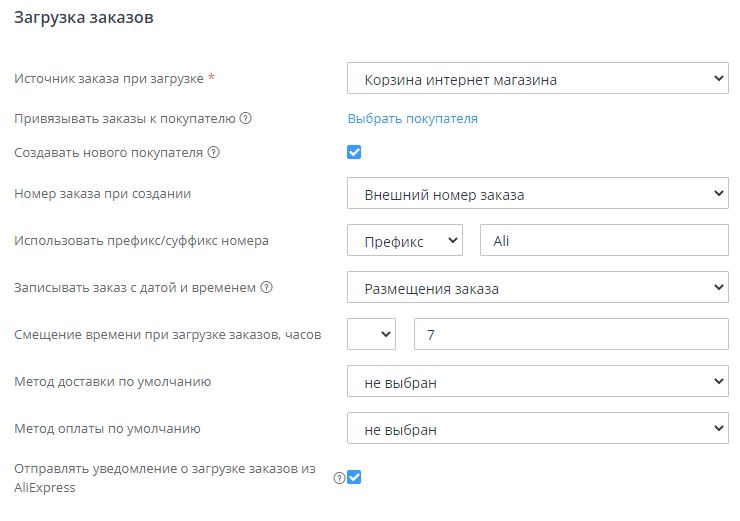Click the 'Метод оплаты по умолчанию' label
740x521 pixels.
107,429
